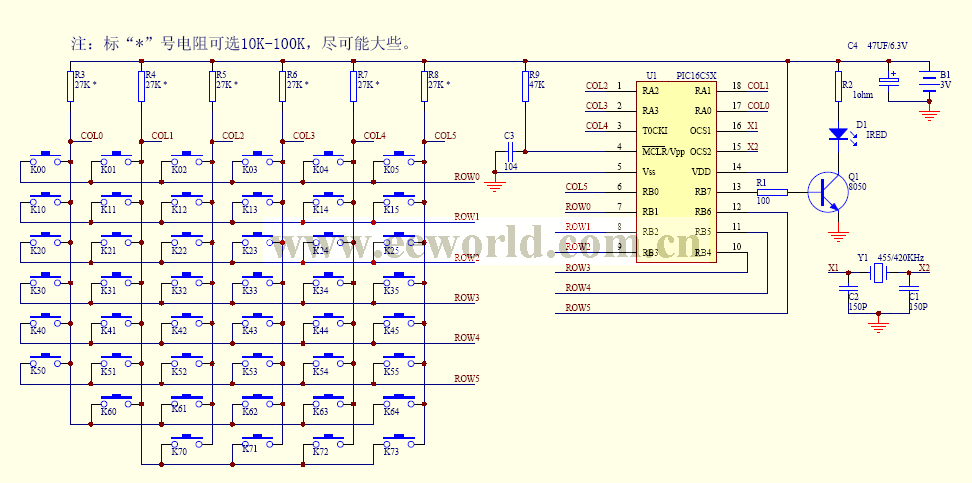This screenshot has height=483, width=972.
Task: Select the RA2 pin name
Action: [650, 91]
